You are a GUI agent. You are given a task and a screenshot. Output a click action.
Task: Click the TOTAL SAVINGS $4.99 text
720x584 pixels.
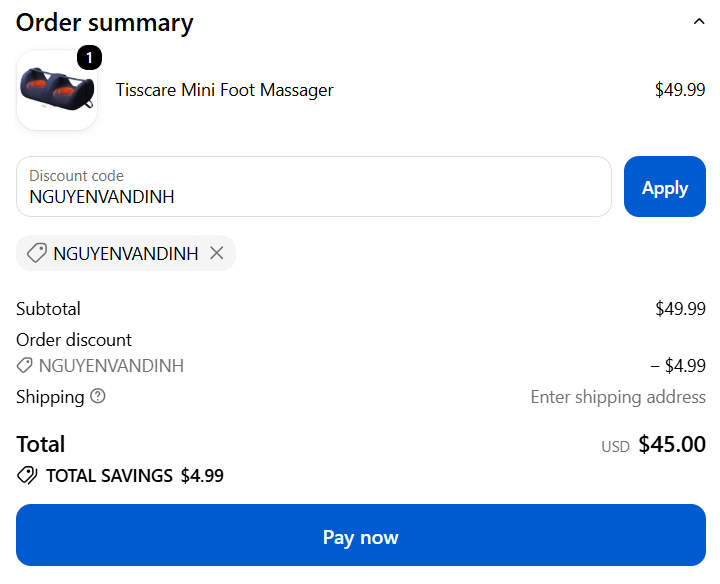point(135,476)
